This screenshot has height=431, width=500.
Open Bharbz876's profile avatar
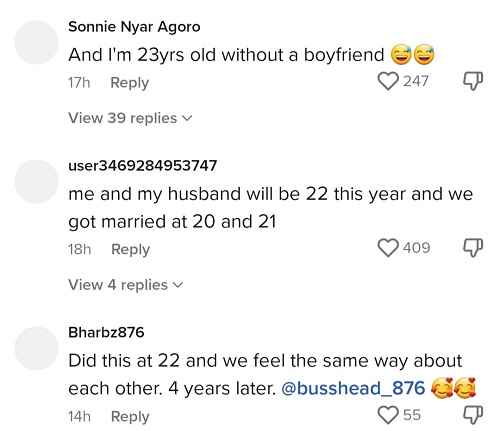pos(36,348)
